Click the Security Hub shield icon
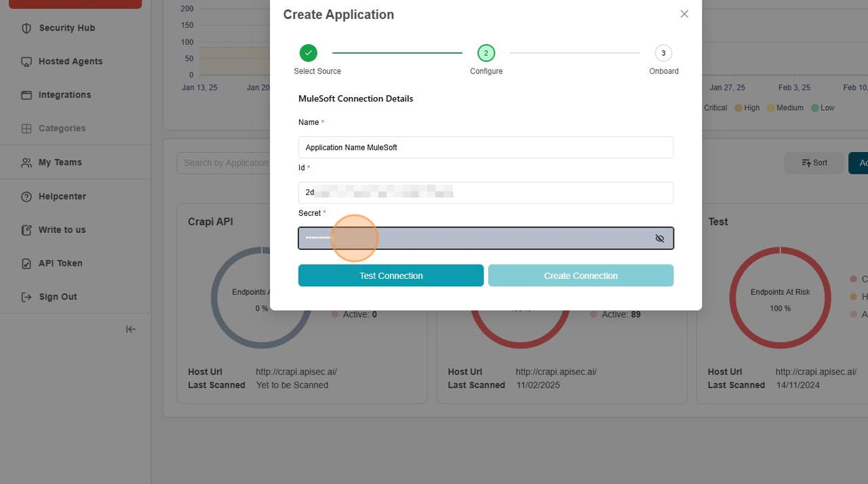Screen dimensions: 868x484 pyautogui.click(x=26, y=28)
